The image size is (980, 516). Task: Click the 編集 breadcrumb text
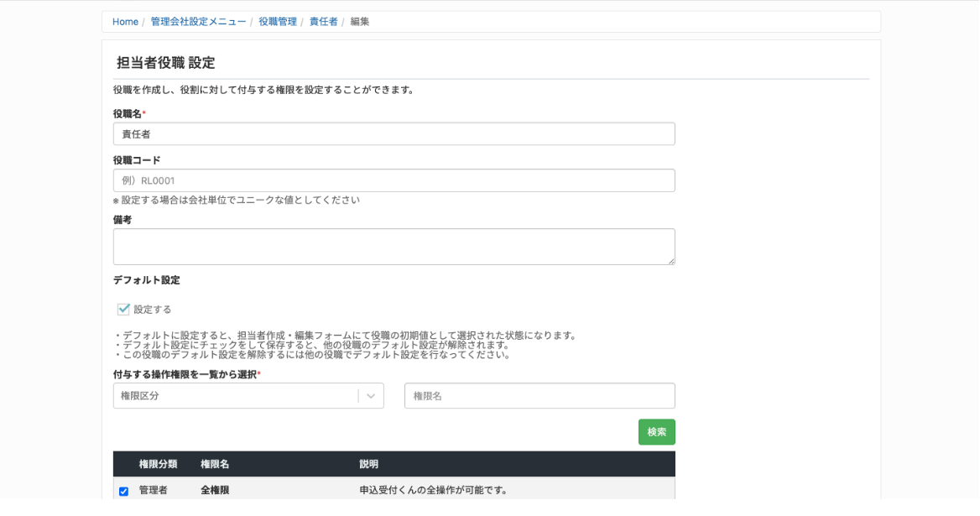(x=359, y=22)
